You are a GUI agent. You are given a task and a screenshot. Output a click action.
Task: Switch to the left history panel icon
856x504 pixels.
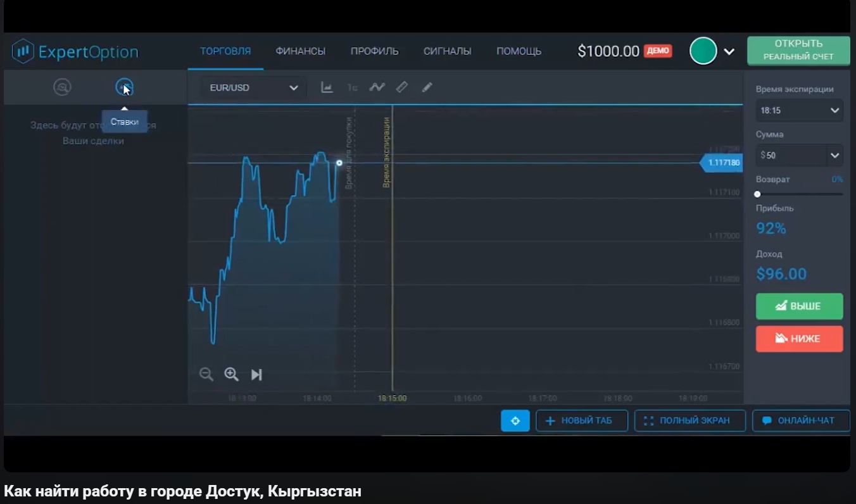pos(62,87)
